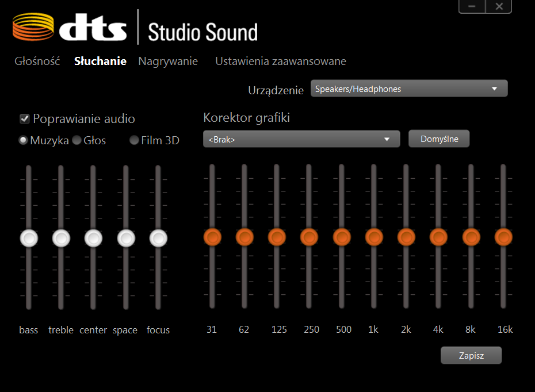Click the Urządzenie label
535x392 pixels.
[276, 90]
